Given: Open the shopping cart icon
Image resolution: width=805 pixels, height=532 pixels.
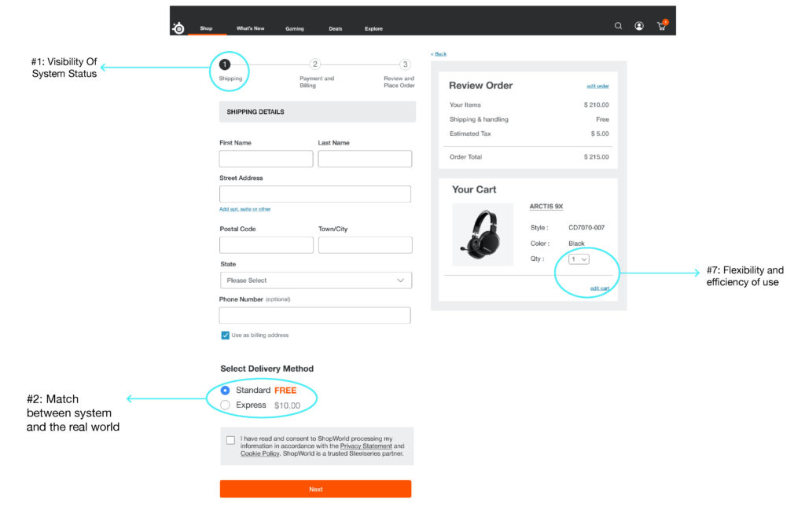Looking at the screenshot, I should point(661,26).
